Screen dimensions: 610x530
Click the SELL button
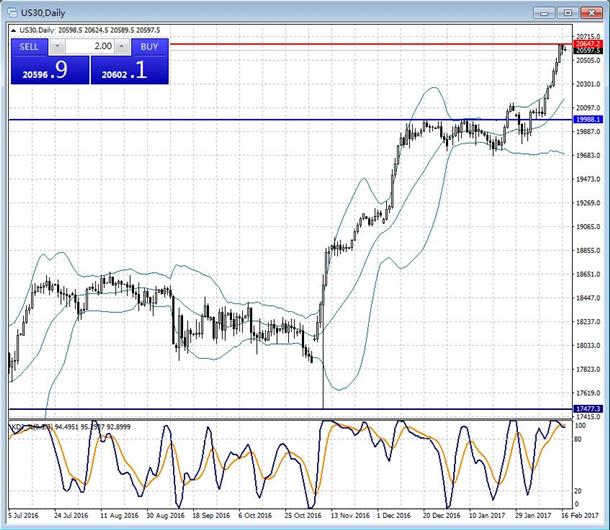click(x=29, y=47)
